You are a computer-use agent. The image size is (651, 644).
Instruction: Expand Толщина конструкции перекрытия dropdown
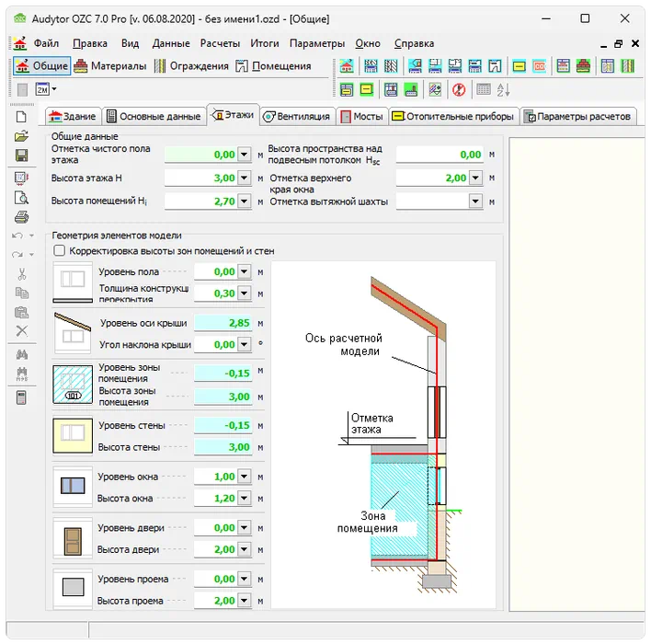[x=245, y=293]
